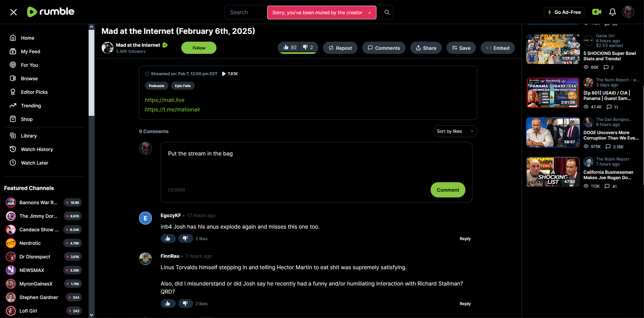Like EgozyKF's comment
This screenshot has width=644, height=318.
click(x=168, y=238)
